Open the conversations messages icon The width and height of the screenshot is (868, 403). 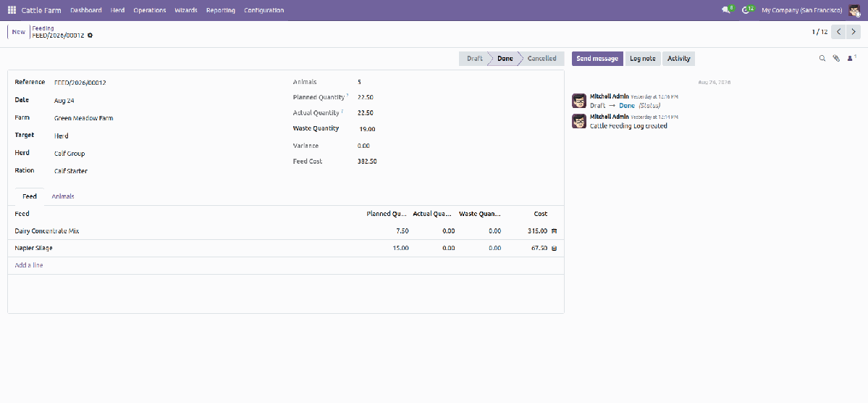727,10
